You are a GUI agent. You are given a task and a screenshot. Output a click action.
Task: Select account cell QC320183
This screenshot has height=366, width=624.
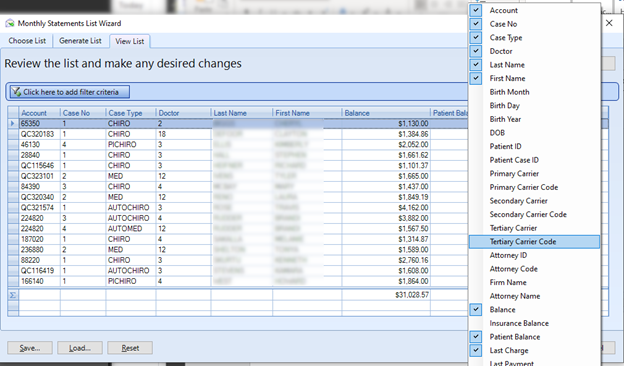click(39, 134)
